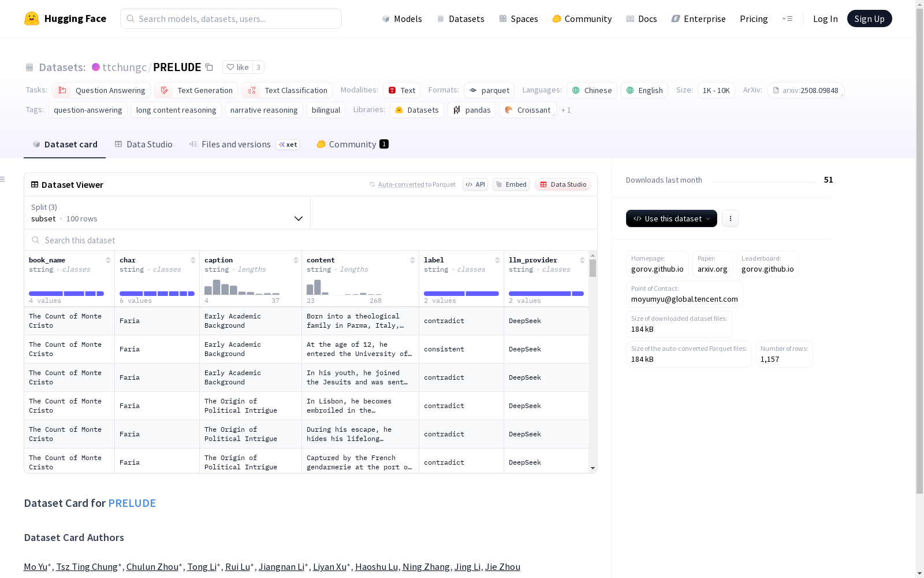Filter by the English language tag
The image size is (924, 578).
[644, 90]
